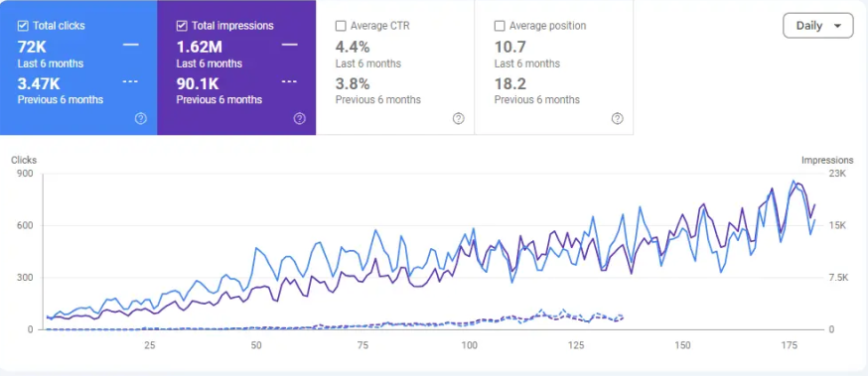Click the 23K impressions axis tick
Viewport: 868px width, 376px height.
point(838,174)
